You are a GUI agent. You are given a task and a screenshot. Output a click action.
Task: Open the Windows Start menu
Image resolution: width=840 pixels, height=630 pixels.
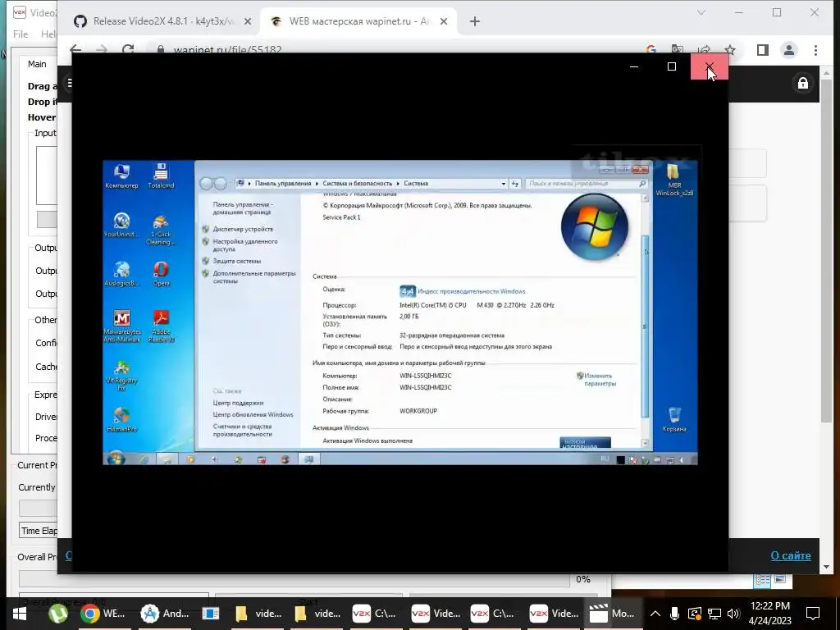pos(20,614)
